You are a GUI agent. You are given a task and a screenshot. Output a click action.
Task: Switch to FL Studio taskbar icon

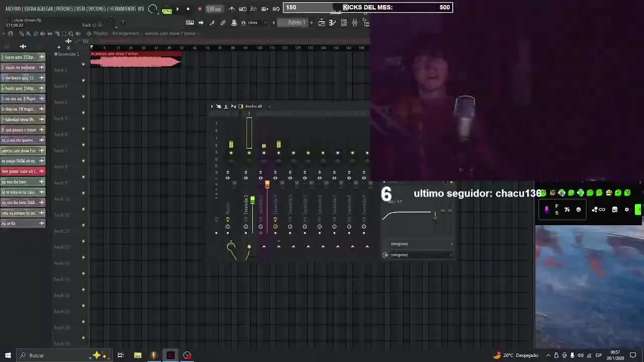tap(154, 355)
